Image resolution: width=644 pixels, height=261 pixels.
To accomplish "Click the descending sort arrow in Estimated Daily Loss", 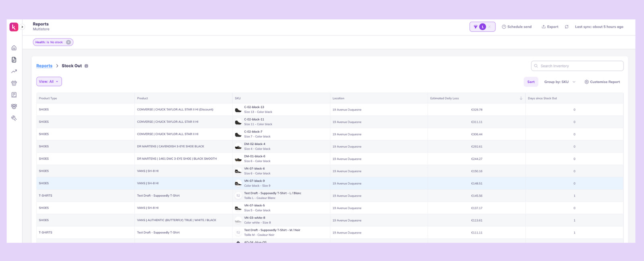I will click(521, 98).
